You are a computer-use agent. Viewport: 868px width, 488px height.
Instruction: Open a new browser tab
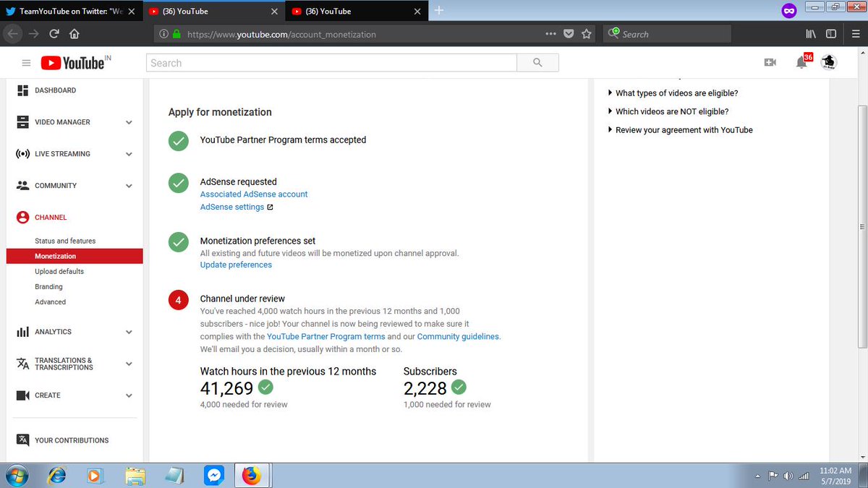(440, 10)
